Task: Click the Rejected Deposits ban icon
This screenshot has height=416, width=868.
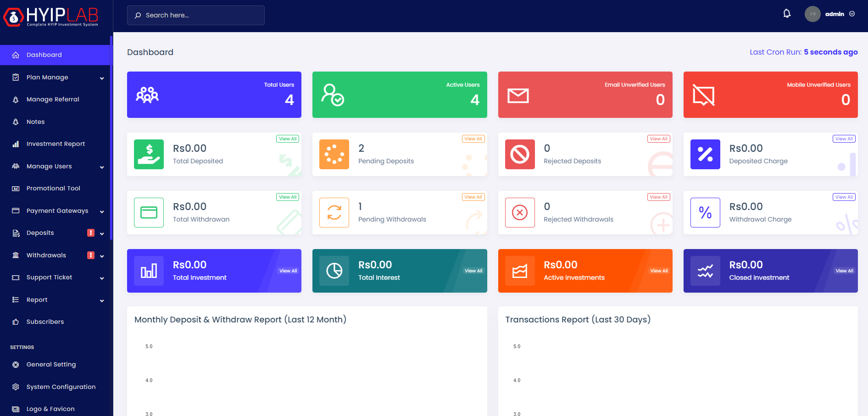Action: pyautogui.click(x=520, y=155)
